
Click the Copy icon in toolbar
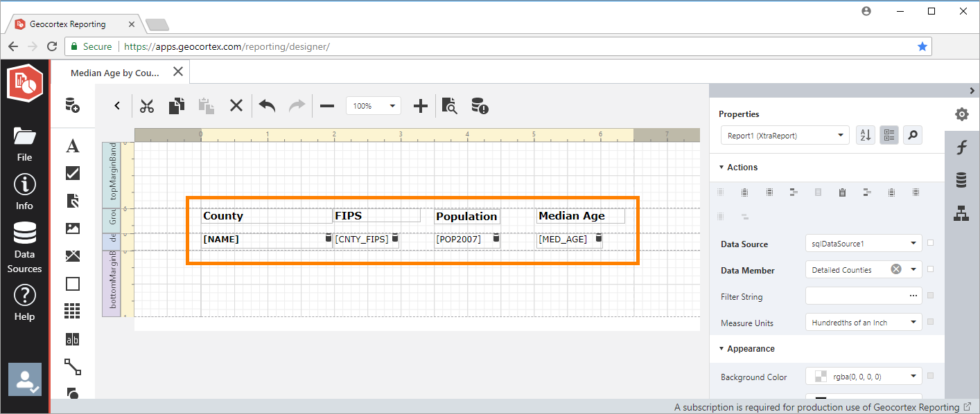(x=177, y=106)
